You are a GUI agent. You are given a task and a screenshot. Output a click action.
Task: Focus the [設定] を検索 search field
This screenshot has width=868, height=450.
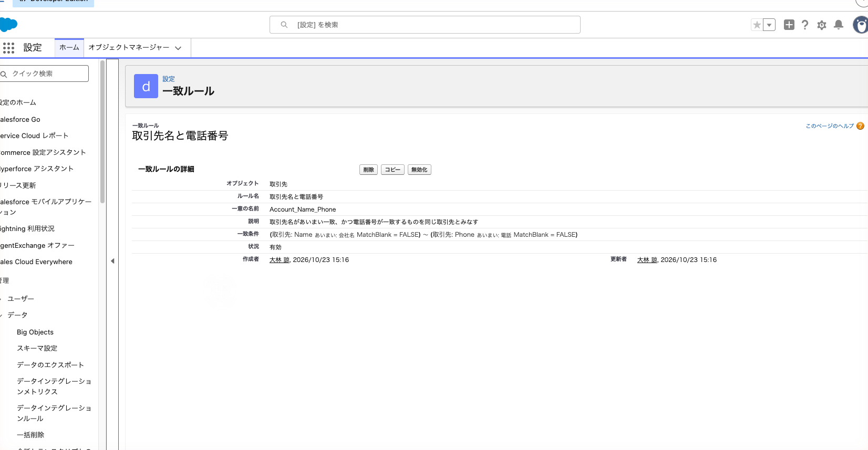coord(425,25)
